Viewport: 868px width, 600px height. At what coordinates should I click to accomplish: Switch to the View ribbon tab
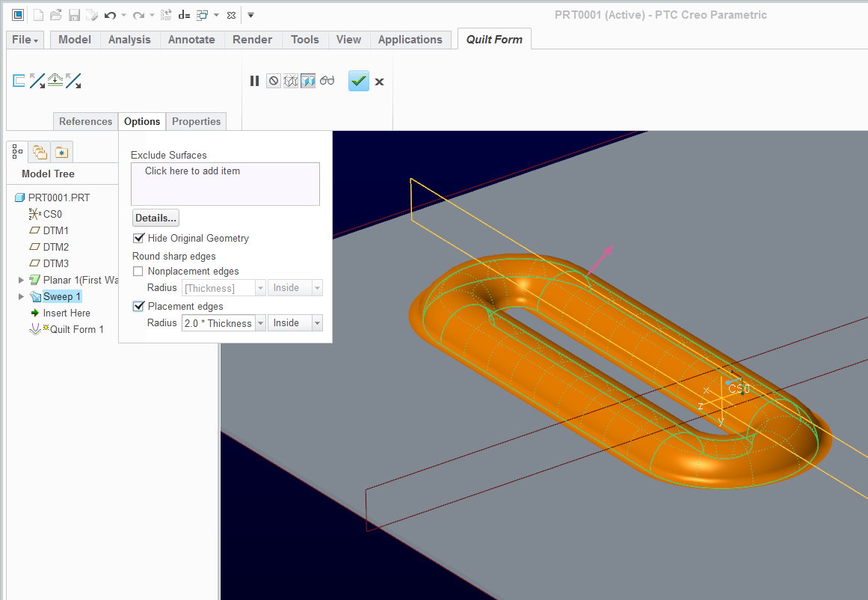348,40
